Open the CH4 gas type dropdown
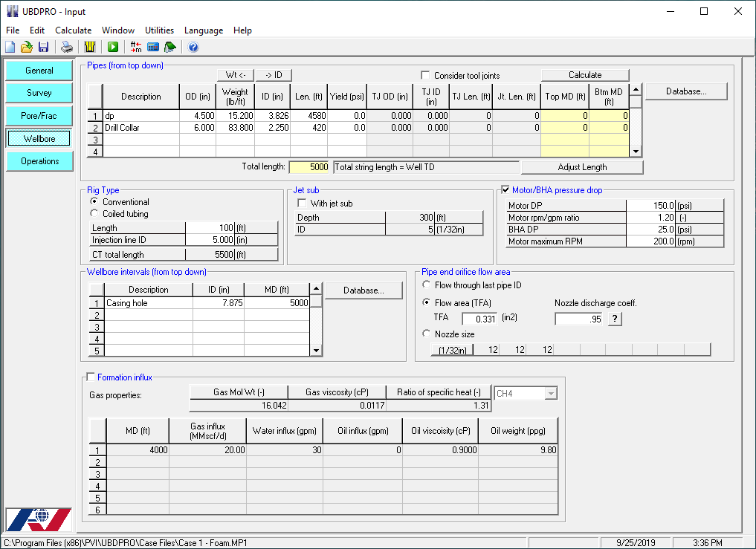This screenshot has height=549, width=756. click(x=551, y=394)
